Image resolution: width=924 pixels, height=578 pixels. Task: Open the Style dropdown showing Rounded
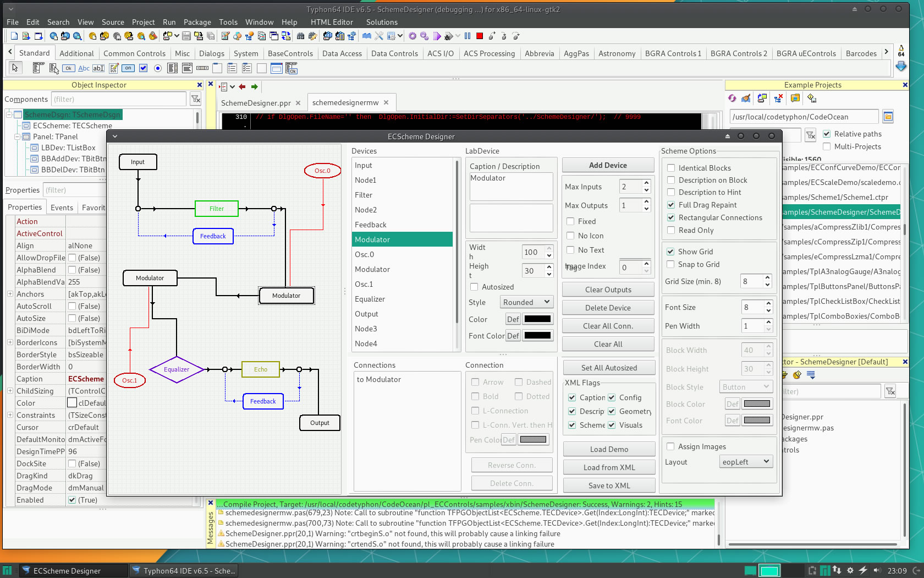(526, 302)
